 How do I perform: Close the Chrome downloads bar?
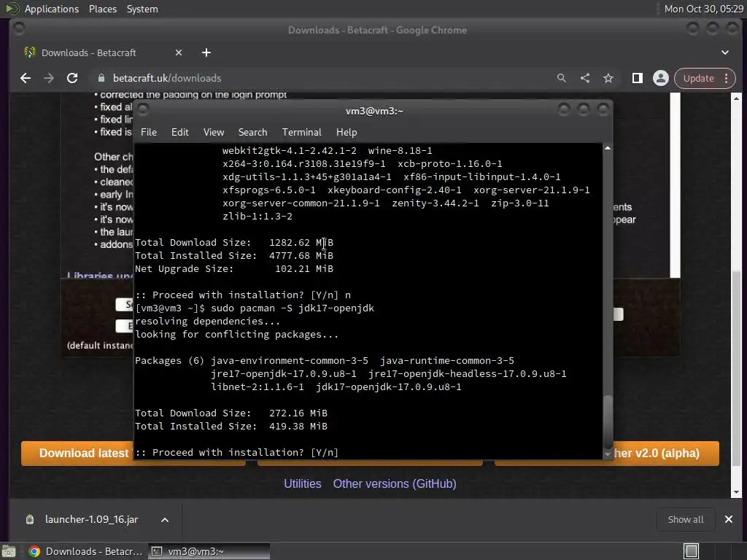pyautogui.click(x=729, y=519)
